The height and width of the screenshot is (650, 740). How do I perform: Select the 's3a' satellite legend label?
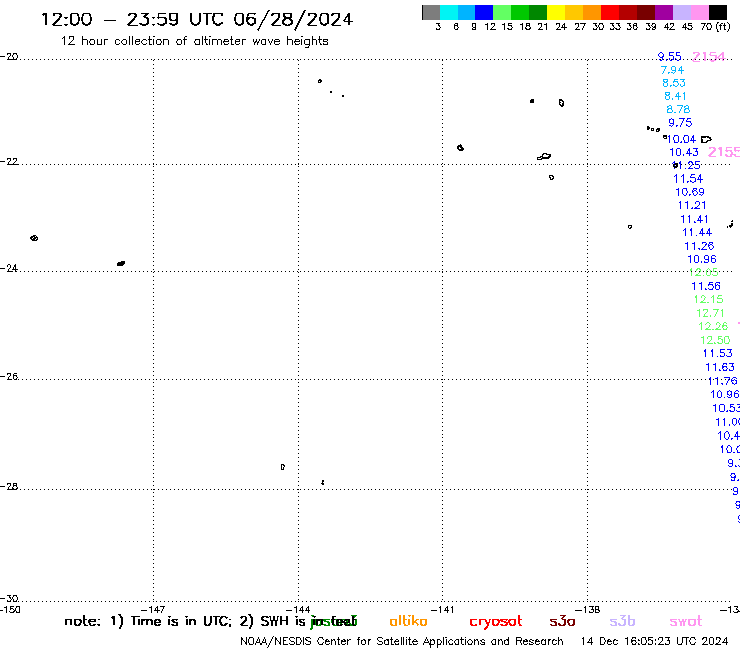pyautogui.click(x=562, y=621)
